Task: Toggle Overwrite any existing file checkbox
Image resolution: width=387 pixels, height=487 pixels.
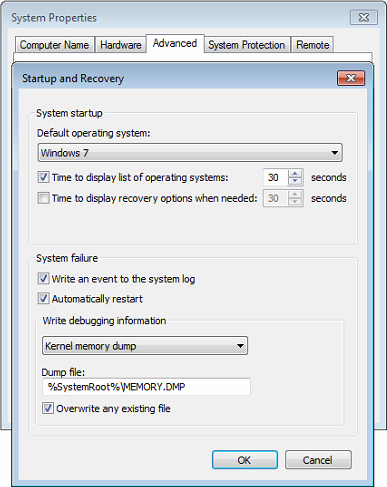Action: click(48, 408)
